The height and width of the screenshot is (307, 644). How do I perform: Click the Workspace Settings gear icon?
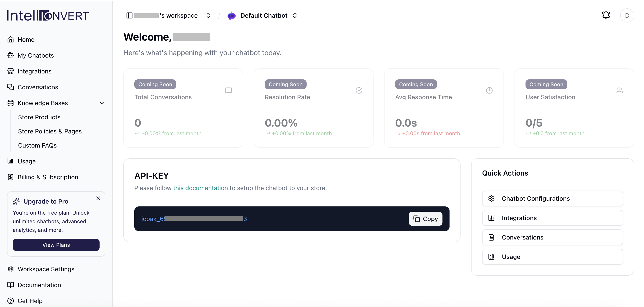11,269
